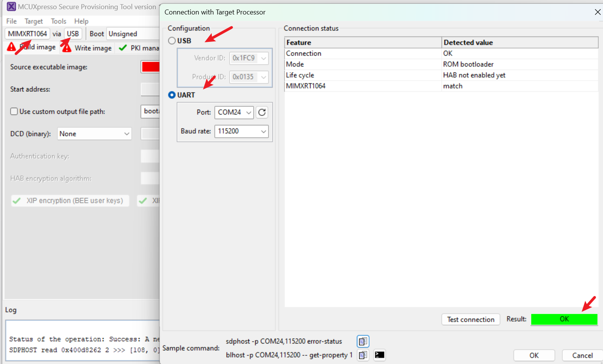Confirm the dialog with the bottom OK button
The width and height of the screenshot is (603, 364).
click(x=534, y=355)
